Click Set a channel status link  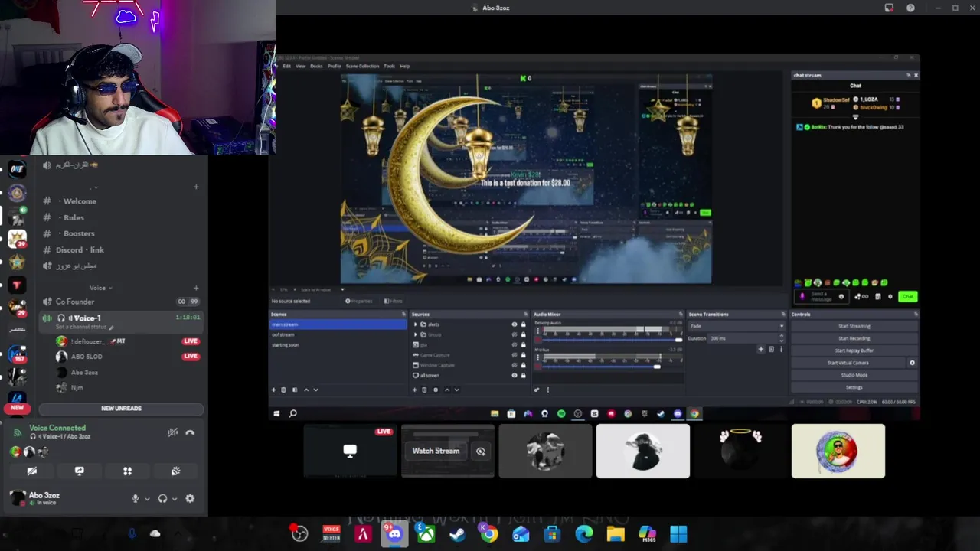84,328
